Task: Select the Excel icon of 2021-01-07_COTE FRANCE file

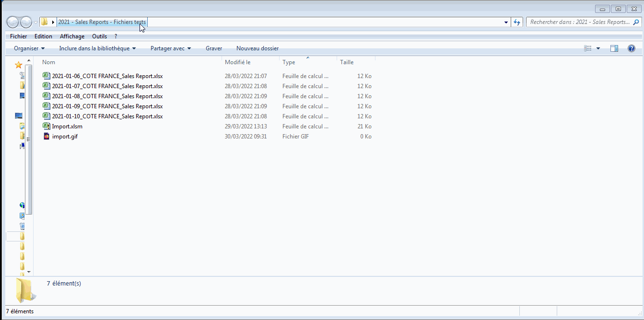Action: point(47,86)
